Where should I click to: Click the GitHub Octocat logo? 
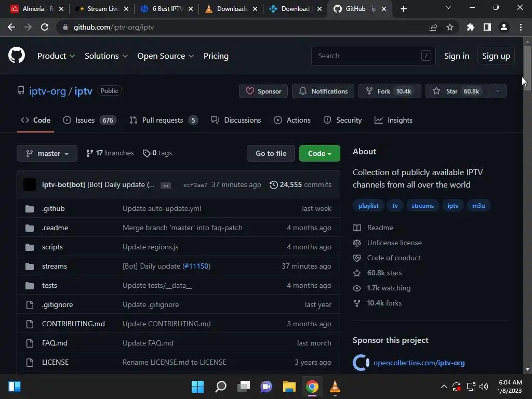(x=16, y=56)
